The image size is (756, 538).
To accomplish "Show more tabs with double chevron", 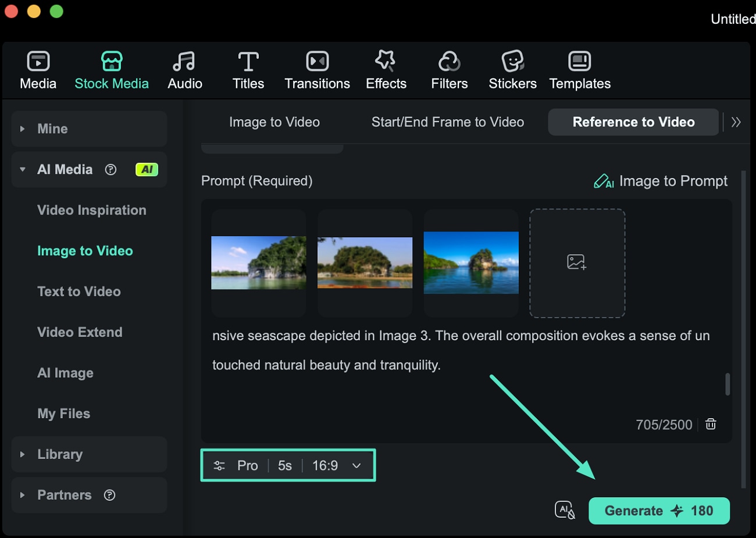I will (x=736, y=122).
